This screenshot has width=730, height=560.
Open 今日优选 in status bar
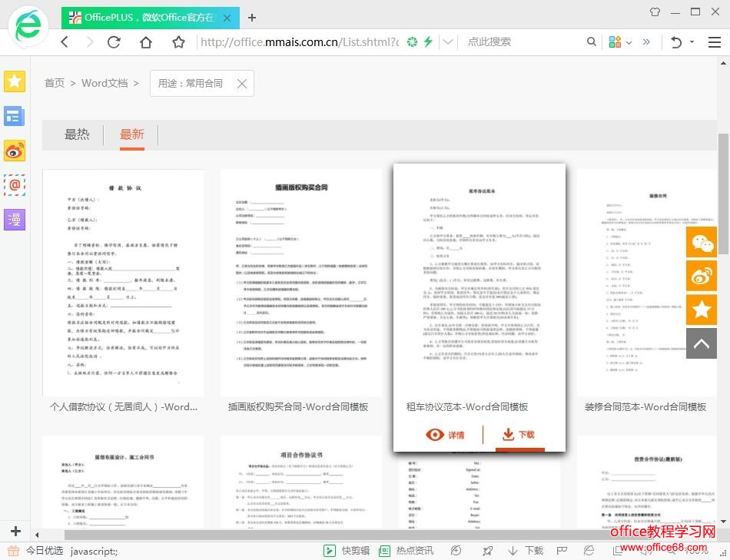(x=36, y=551)
